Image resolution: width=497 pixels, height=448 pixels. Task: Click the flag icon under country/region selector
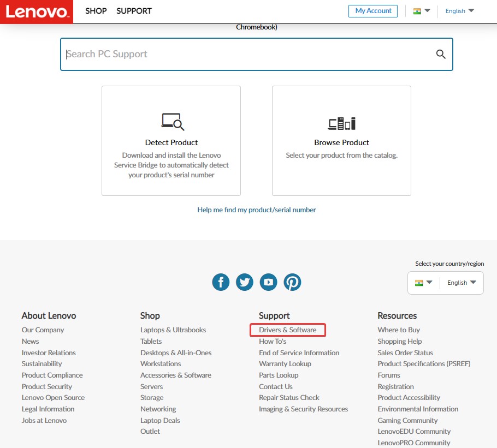pyautogui.click(x=420, y=283)
